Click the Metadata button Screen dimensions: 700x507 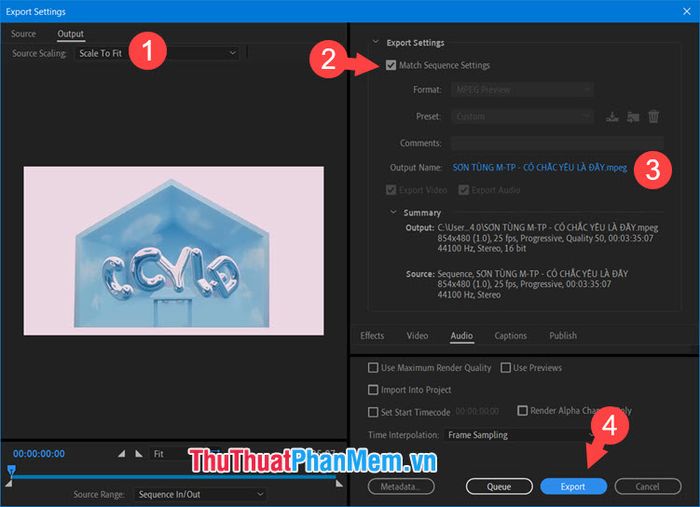click(401, 486)
